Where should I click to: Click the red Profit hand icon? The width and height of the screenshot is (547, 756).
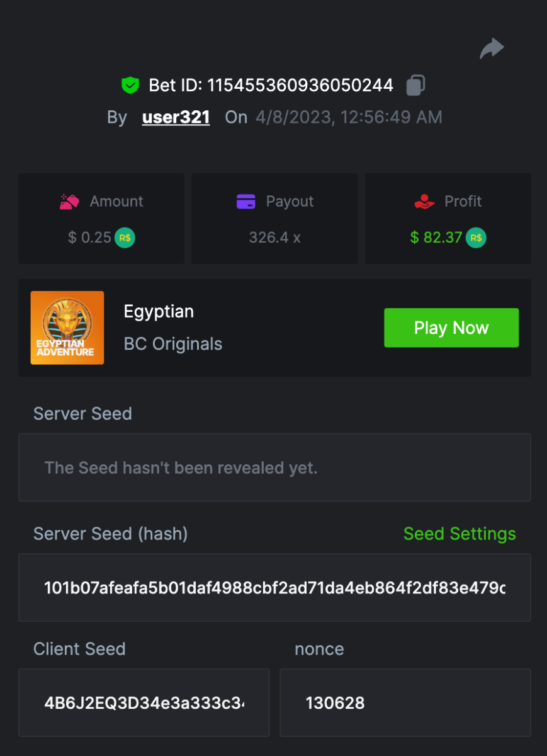tap(425, 202)
